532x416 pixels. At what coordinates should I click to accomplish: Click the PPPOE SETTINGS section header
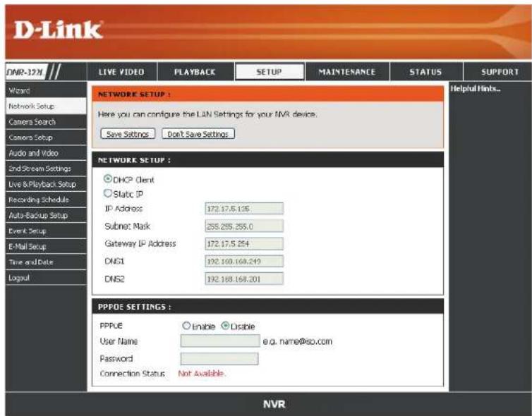[268, 307]
